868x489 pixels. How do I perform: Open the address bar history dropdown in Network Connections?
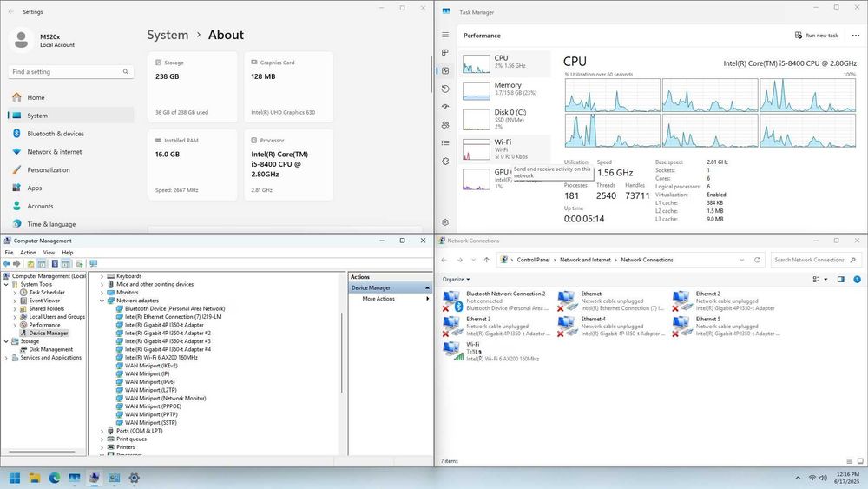pyautogui.click(x=742, y=260)
